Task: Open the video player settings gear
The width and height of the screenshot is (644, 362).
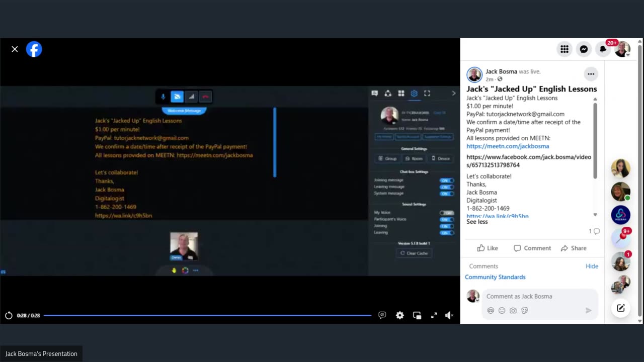Action: coord(399,315)
